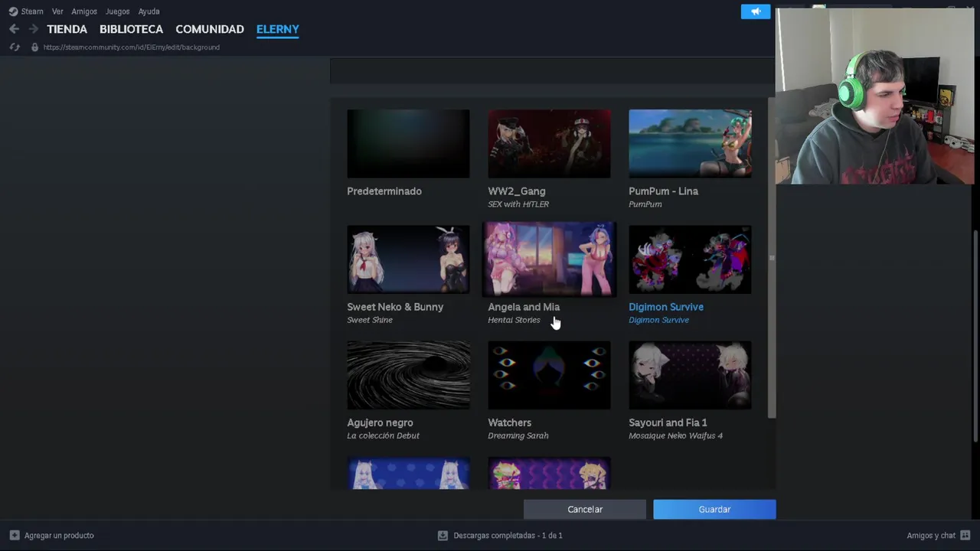Screen dimensions: 980x551
Task: Click the WW2_Gang title text
Action: (517, 191)
